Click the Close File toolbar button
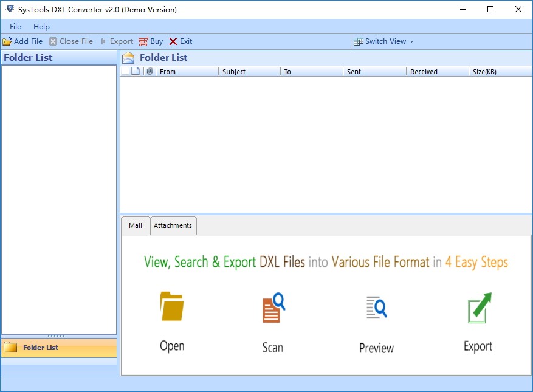 (70, 41)
